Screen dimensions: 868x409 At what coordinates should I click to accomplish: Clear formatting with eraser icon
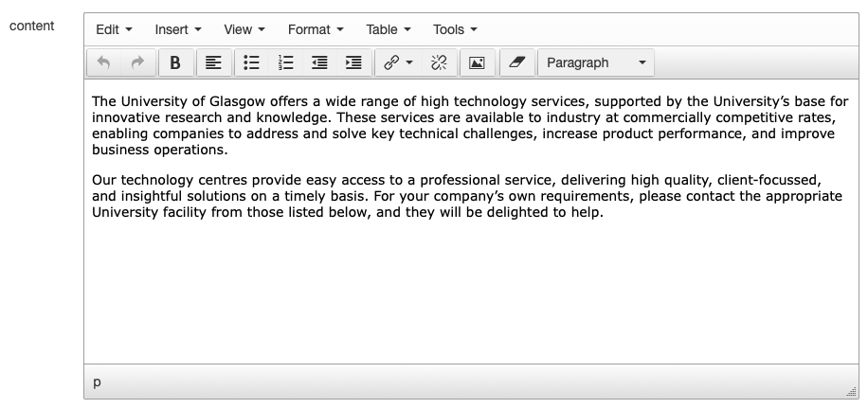[x=517, y=62]
